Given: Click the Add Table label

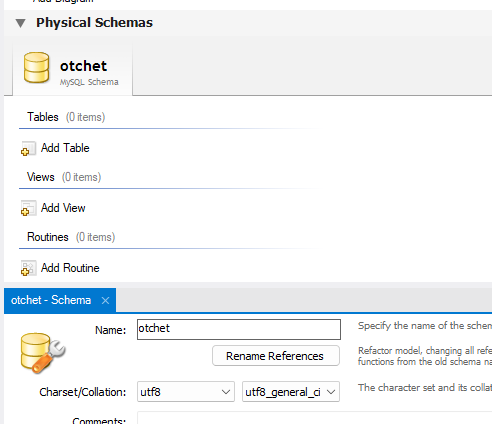Looking at the screenshot, I should tap(65, 148).
